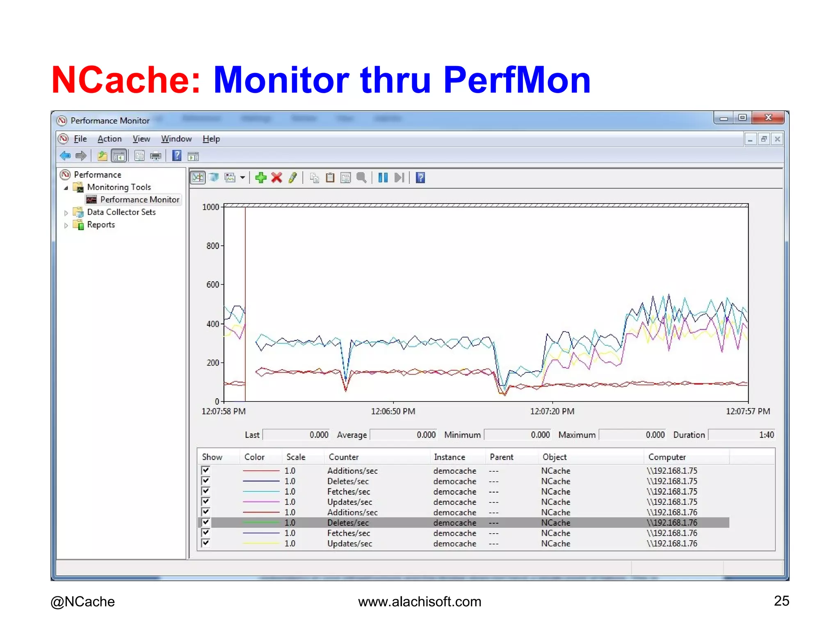Open graph Properties icon

[x=346, y=178]
